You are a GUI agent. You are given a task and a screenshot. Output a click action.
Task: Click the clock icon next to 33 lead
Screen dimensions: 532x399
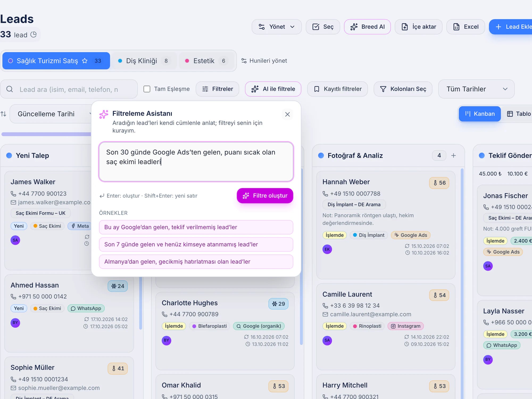(x=34, y=35)
